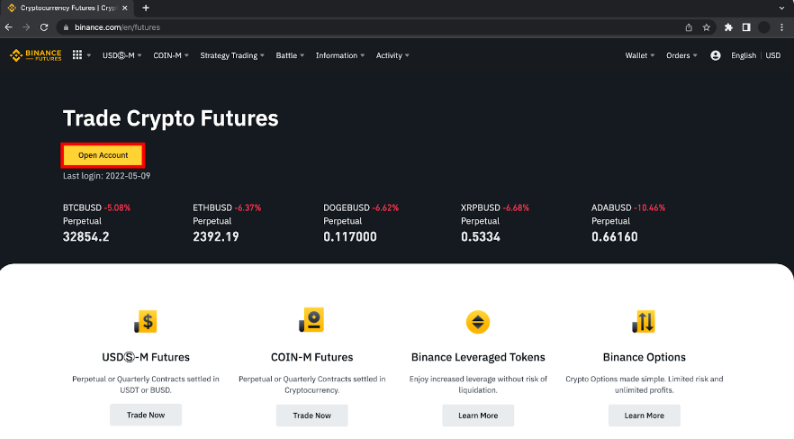Click the COIN-M Futures coin icon
The height and width of the screenshot is (439, 794).
pyautogui.click(x=311, y=320)
